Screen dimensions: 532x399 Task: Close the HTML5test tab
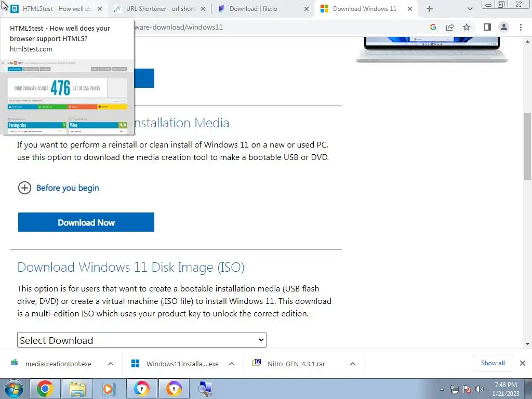point(100,9)
